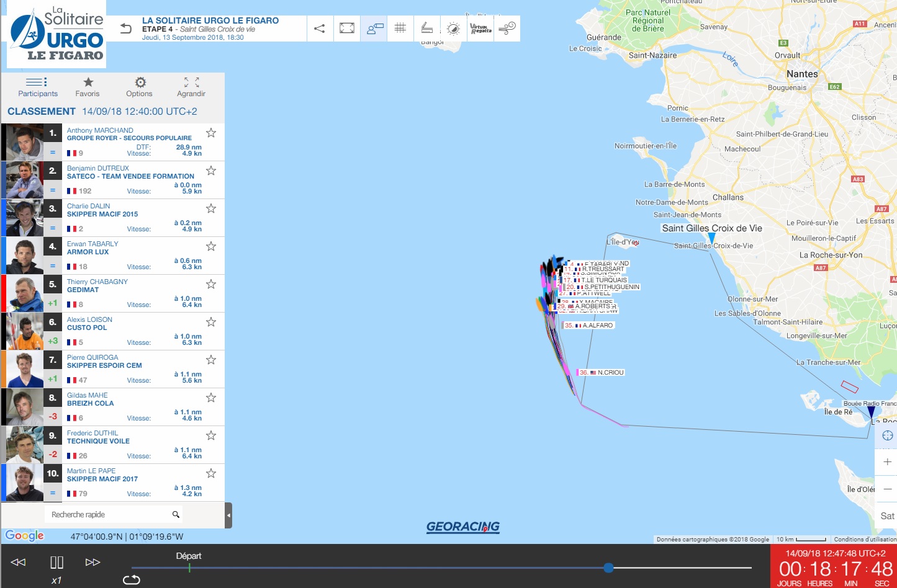Click the name Erwan TABARLY

pos(92,244)
